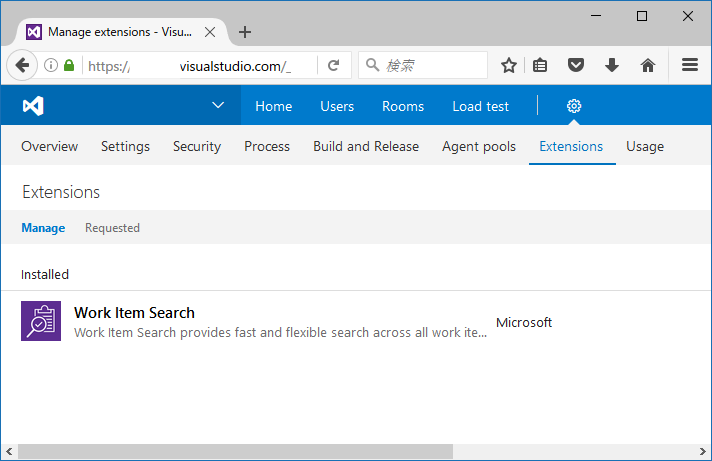Open the Firefox bookmarks list icon
712x461 pixels.
[x=540, y=66]
